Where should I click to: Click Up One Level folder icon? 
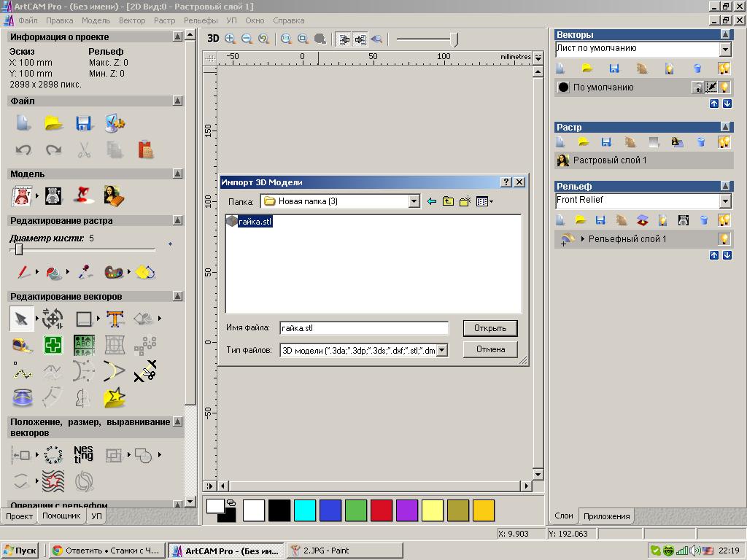448,201
